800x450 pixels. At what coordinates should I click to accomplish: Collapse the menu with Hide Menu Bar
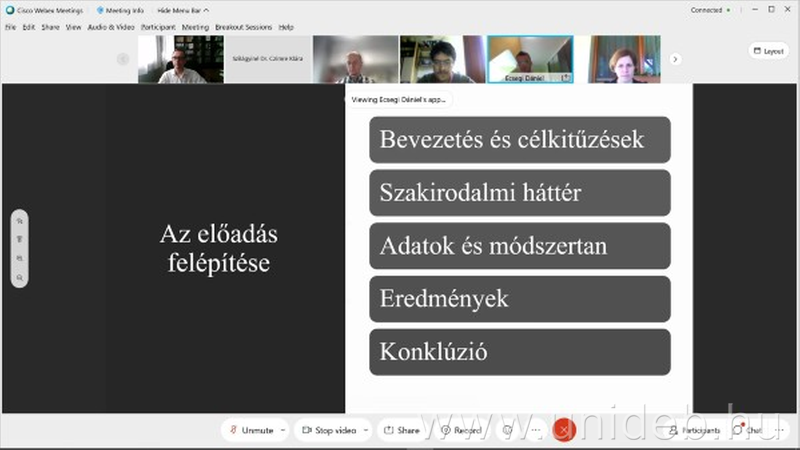[183, 10]
